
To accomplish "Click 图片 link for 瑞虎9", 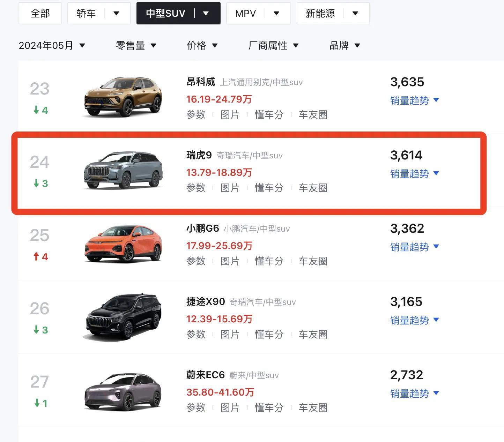I will tap(230, 188).
